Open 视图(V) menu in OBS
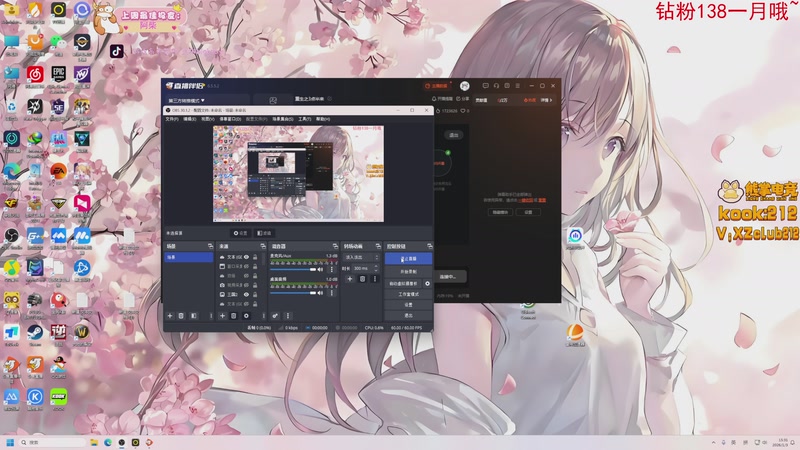Screen dimensions: 800x450 208,119
